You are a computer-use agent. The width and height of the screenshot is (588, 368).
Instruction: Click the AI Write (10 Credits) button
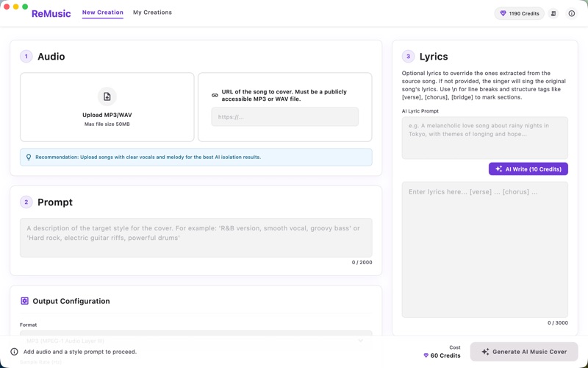click(x=528, y=169)
